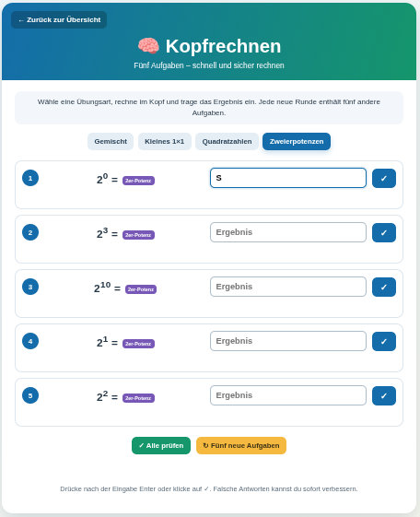The height and width of the screenshot is (517, 420).
Task: Generate Fünf neue Aufgaben
Action: pyautogui.click(x=241, y=445)
